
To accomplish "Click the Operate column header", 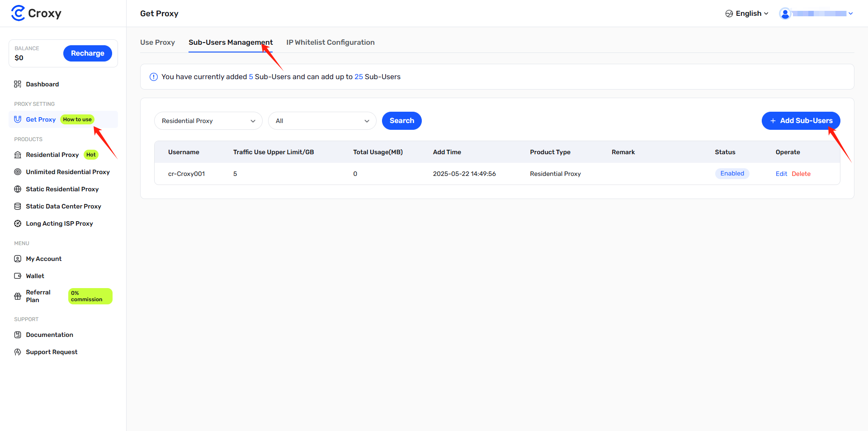I will (788, 152).
